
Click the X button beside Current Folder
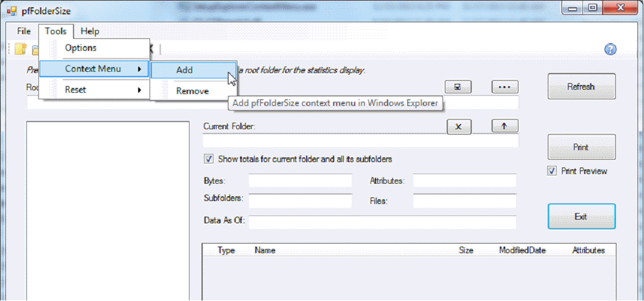459,127
